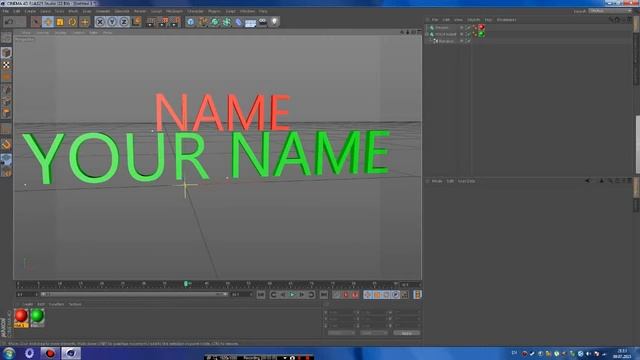
Task: Play the animation forward
Action: point(292,295)
